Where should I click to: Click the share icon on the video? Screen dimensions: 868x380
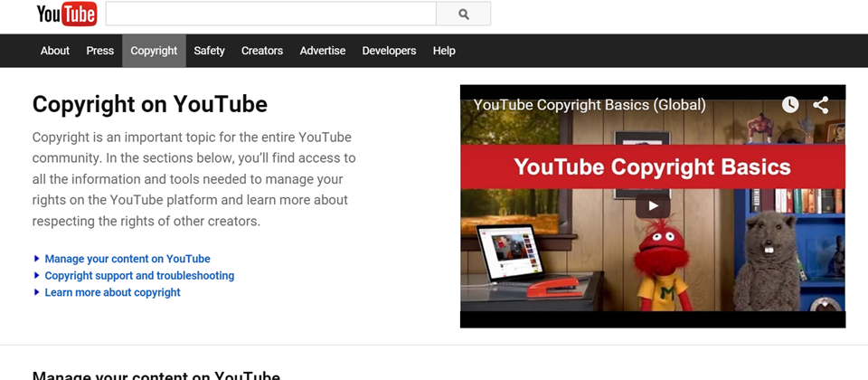[820, 105]
